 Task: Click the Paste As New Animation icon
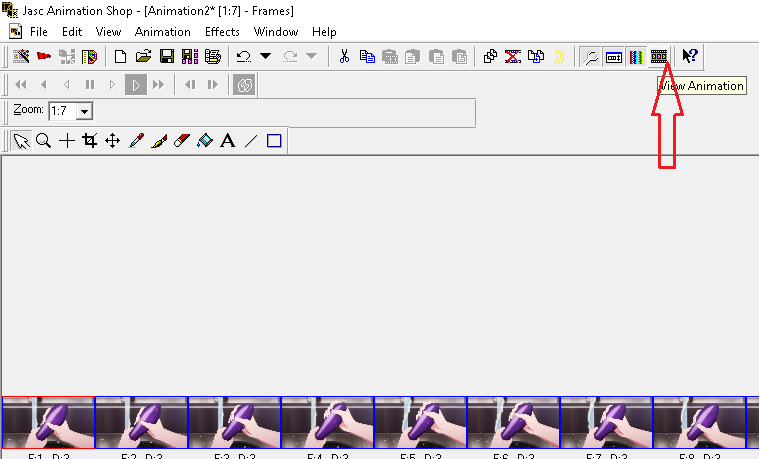390,57
